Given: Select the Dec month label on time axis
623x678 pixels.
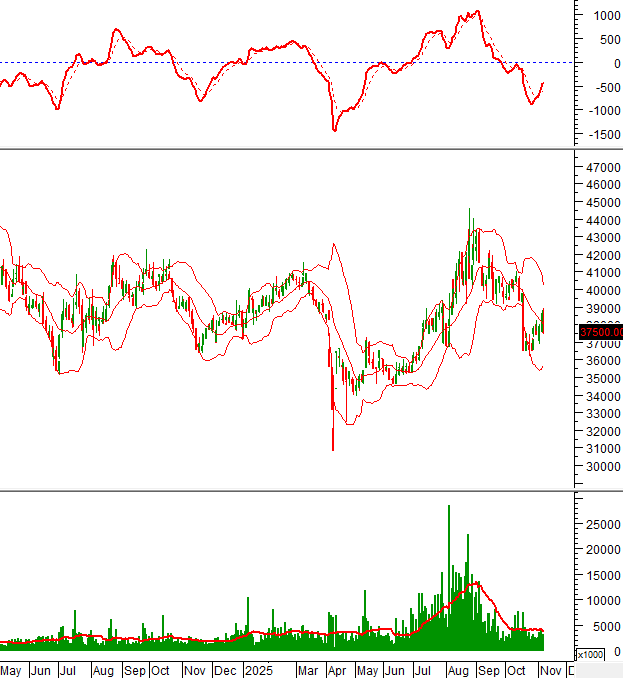Looking at the screenshot, I should click(227, 670).
